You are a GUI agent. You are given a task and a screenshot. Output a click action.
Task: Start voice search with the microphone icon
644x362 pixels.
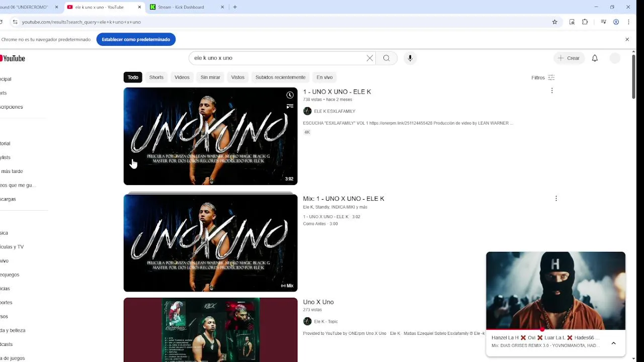pyautogui.click(x=410, y=58)
